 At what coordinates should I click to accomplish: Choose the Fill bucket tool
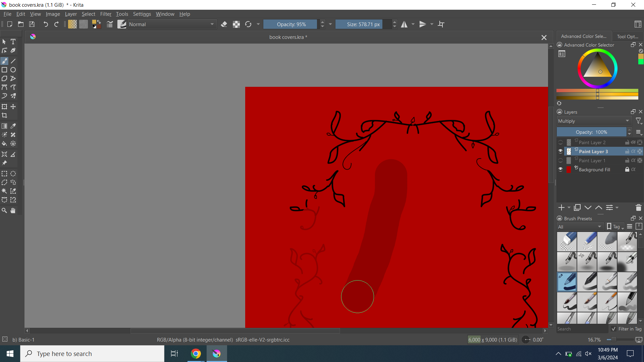click(x=4, y=143)
